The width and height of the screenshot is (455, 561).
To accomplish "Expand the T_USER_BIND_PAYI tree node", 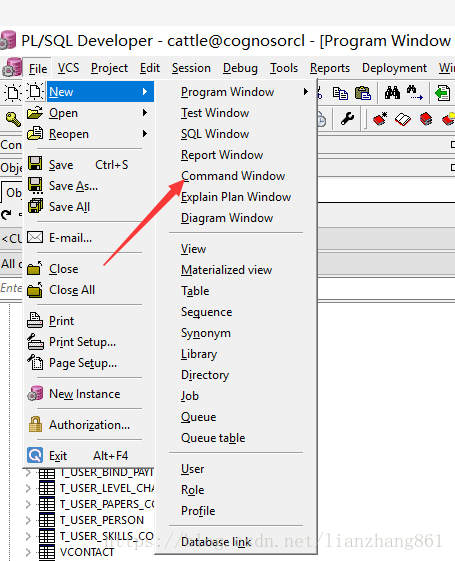I will tap(28, 473).
